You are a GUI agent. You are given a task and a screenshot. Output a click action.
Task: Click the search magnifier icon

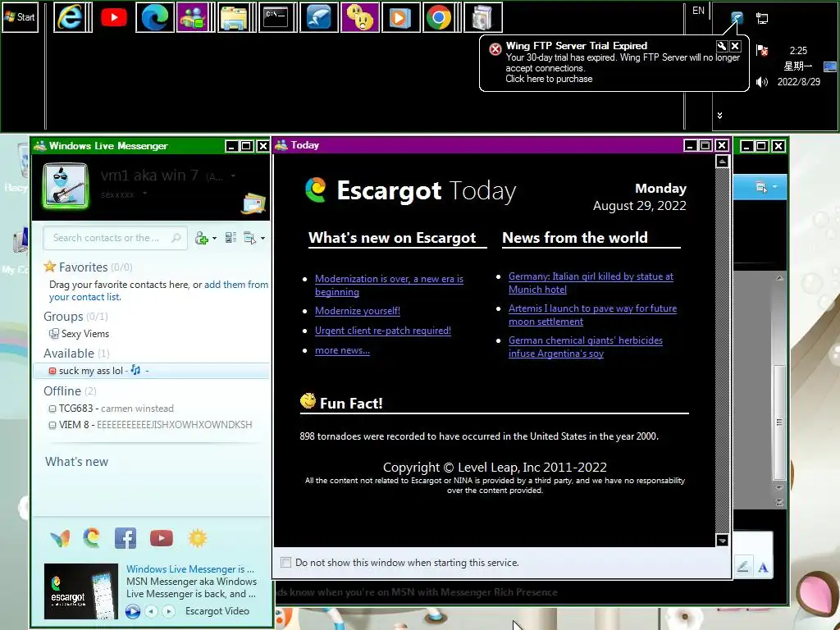[x=176, y=238]
